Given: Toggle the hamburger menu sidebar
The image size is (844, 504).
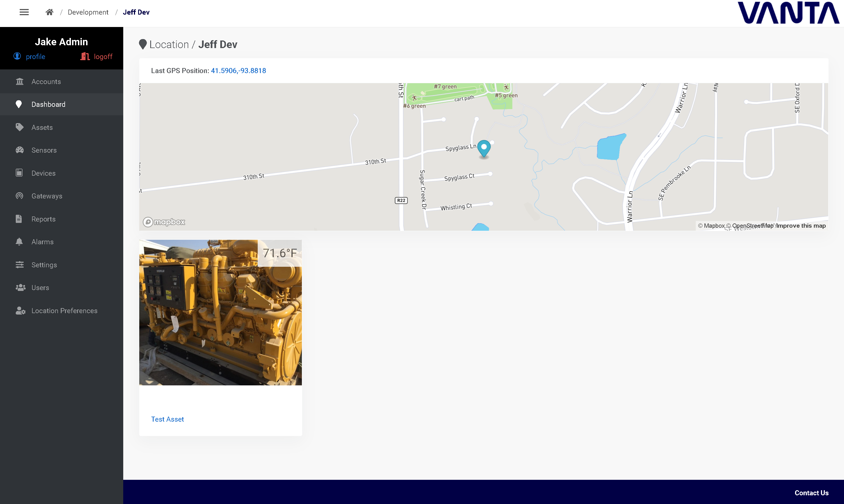Looking at the screenshot, I should coord(24,12).
